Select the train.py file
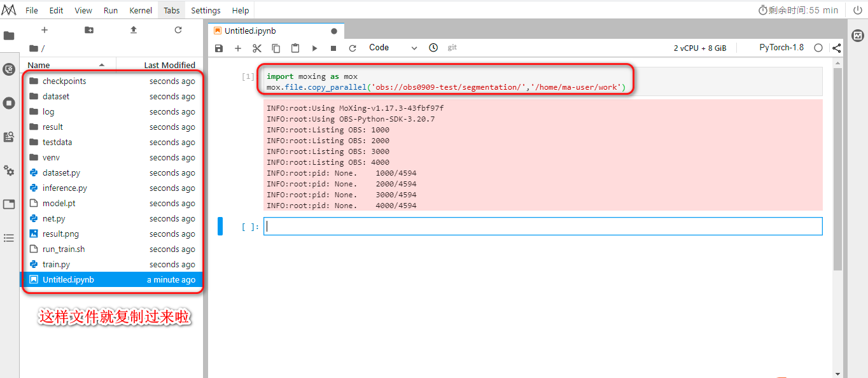The image size is (868, 378). pos(111,264)
